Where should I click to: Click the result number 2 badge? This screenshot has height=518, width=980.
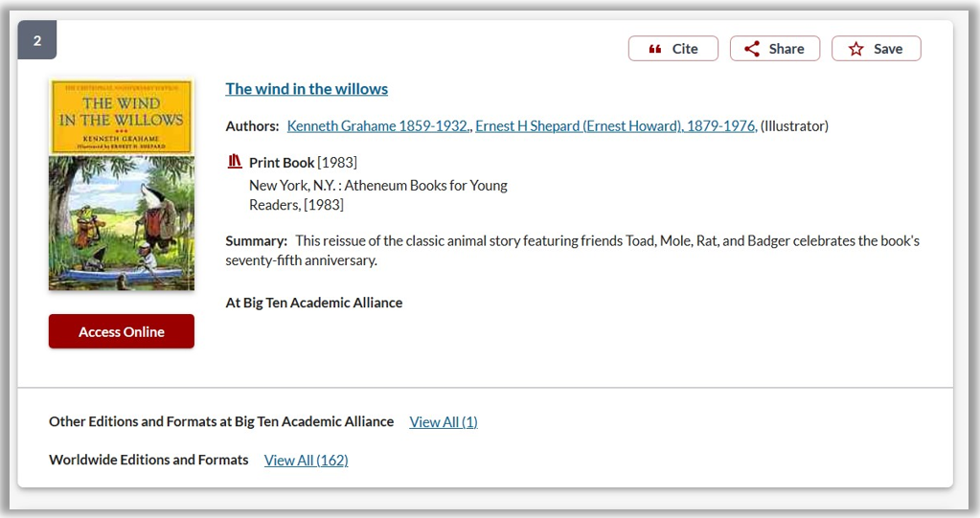pos(36,40)
